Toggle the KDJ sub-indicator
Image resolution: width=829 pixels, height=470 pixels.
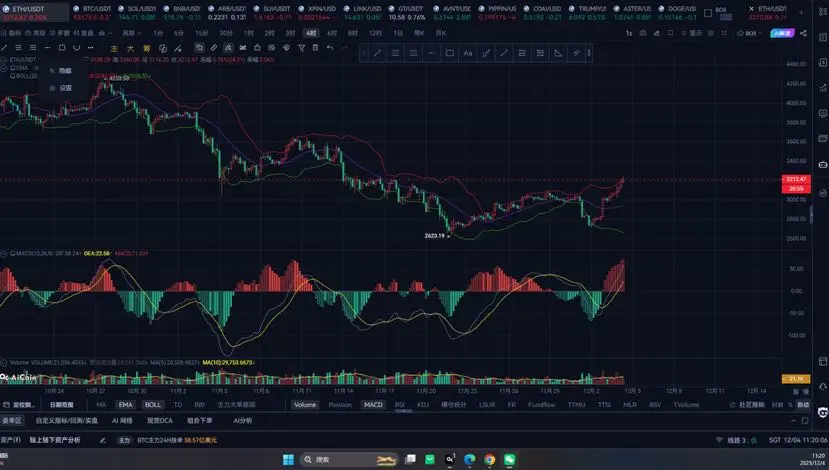423,405
